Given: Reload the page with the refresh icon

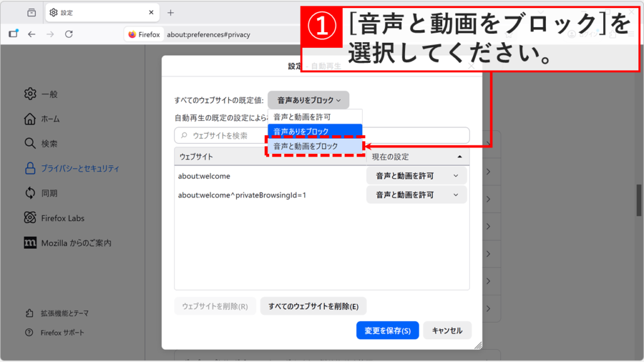Looking at the screenshot, I should click(69, 34).
